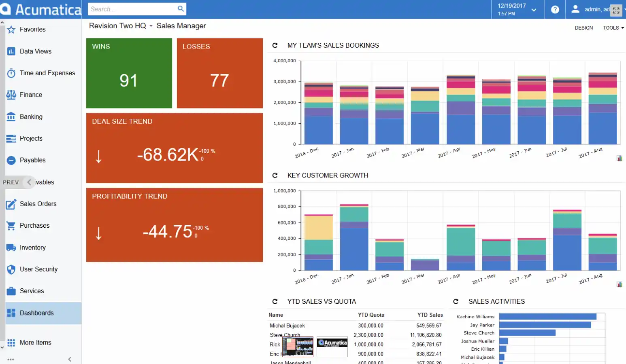Screen dimensions: 626x364
Task: Refresh the YTD Sales vs Quota widget
Action: click(x=275, y=301)
